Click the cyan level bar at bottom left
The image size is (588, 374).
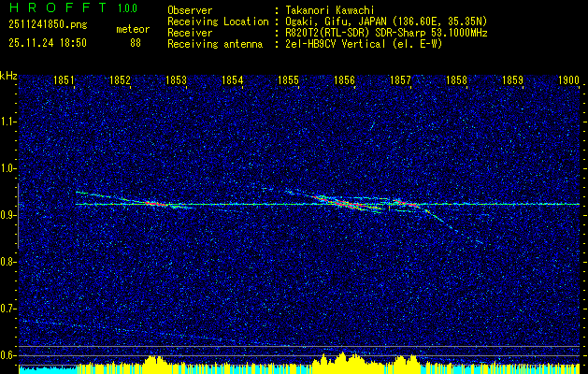[48, 369]
